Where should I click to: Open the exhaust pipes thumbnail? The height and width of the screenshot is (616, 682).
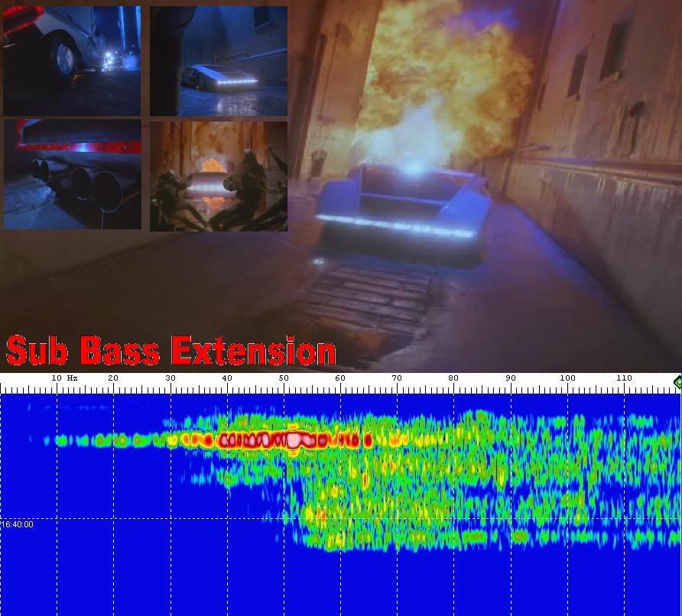point(72,174)
